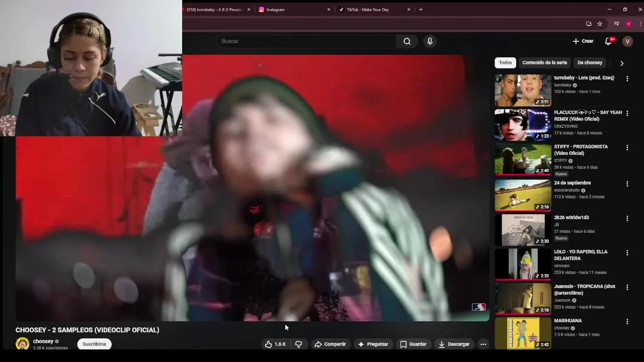The height and width of the screenshot is (362, 644).
Task: Open options for 24 de septiembre video
Action: tap(627, 184)
